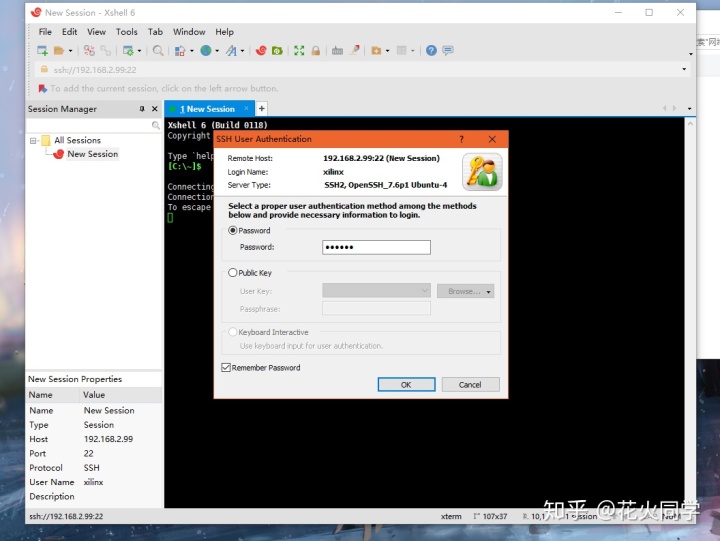
Task: Open the View menu
Action: coord(96,32)
